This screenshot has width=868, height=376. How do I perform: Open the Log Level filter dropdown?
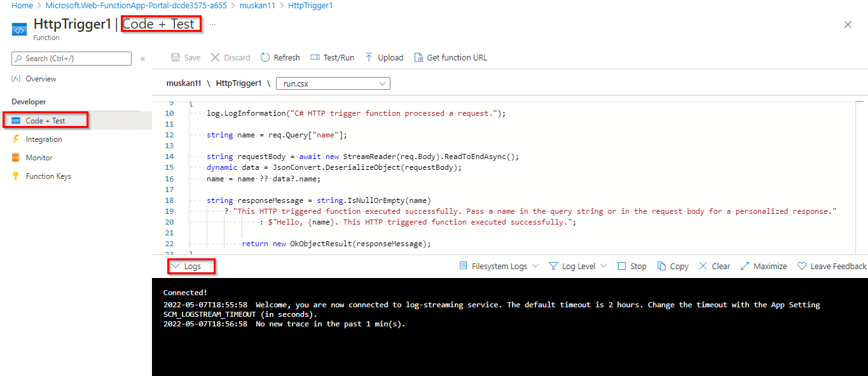(577, 267)
